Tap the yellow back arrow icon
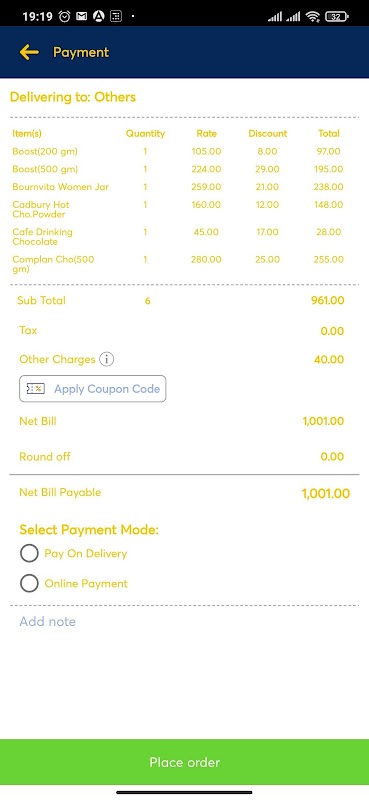The height and width of the screenshot is (800, 369). click(29, 52)
